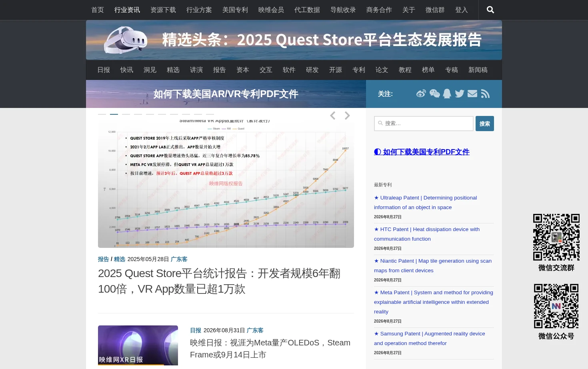Select the third carousel indicator dash
The width and height of the screenshot is (588, 369).
(126, 114)
